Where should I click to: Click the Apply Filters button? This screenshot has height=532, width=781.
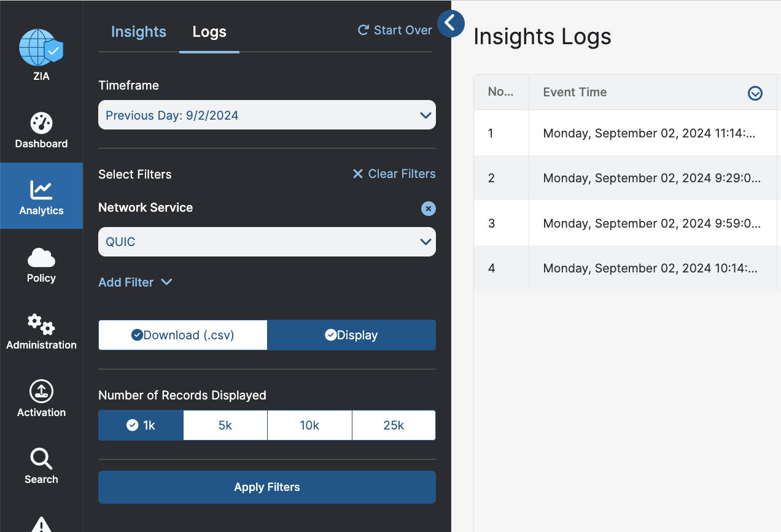(x=267, y=487)
